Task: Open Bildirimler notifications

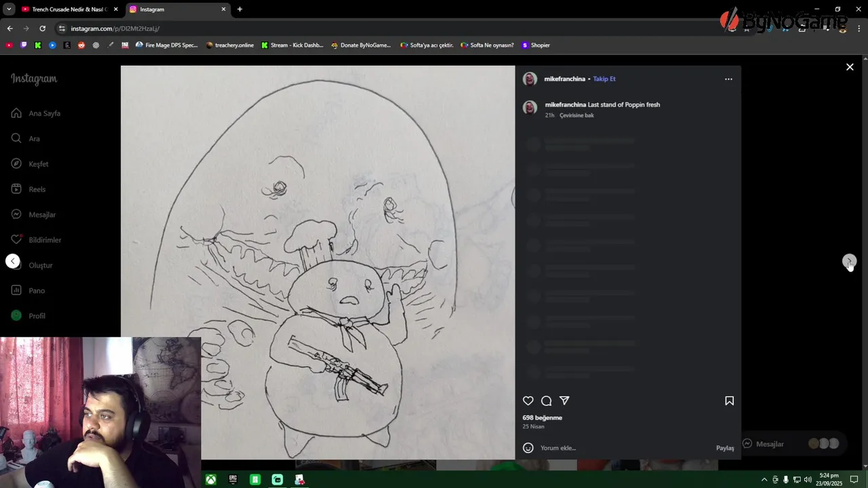Action: click(36, 240)
